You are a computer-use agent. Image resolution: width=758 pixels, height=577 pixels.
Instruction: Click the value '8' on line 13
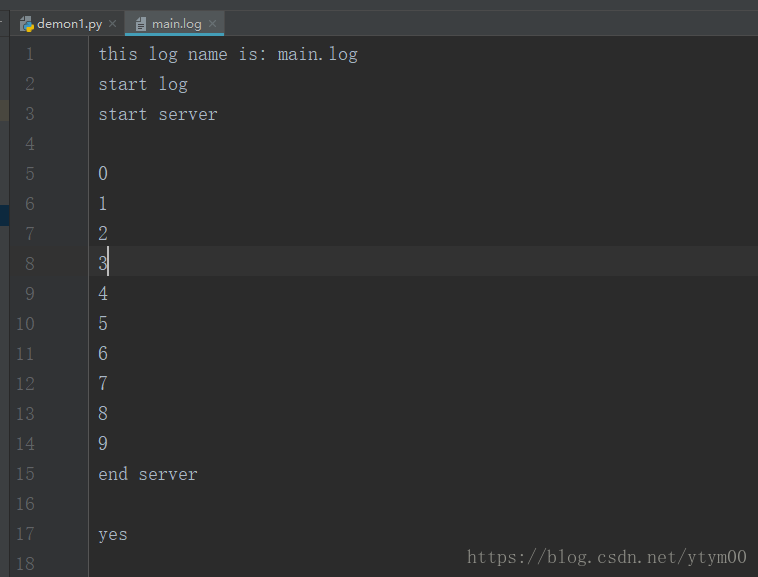pos(103,413)
